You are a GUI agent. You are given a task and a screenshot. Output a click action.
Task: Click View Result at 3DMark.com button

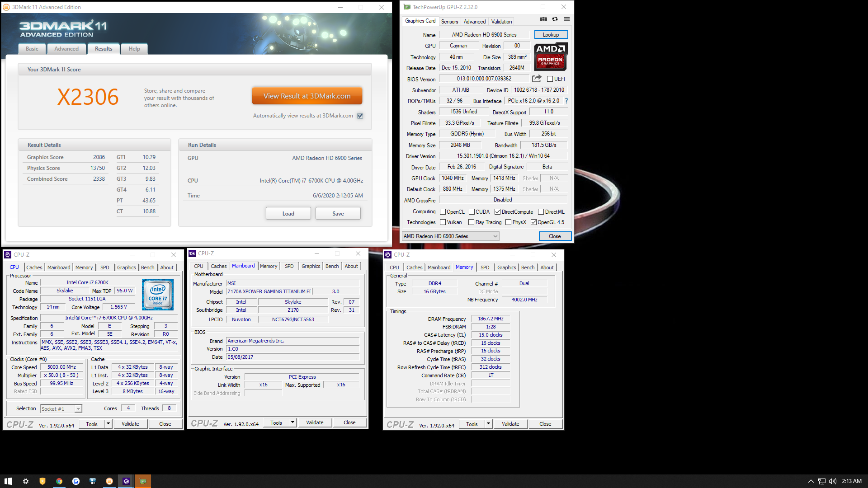click(307, 96)
